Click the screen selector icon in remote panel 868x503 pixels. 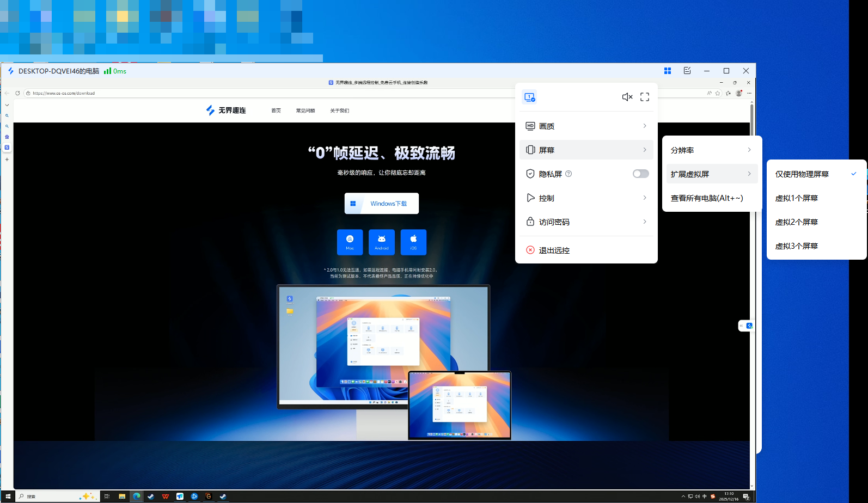[529, 97]
